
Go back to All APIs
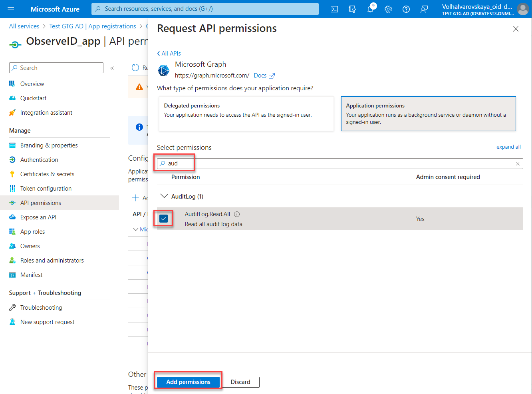click(x=169, y=54)
